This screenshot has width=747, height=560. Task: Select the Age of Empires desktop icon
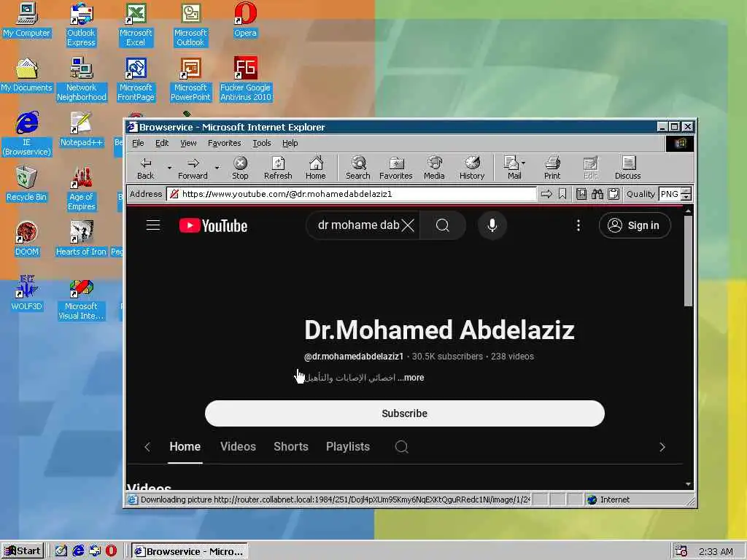(82, 189)
